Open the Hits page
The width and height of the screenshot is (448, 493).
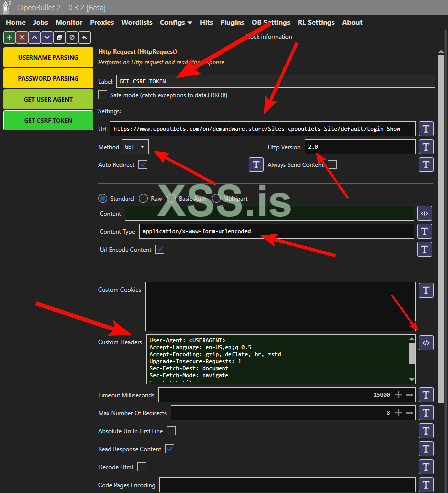coord(207,22)
